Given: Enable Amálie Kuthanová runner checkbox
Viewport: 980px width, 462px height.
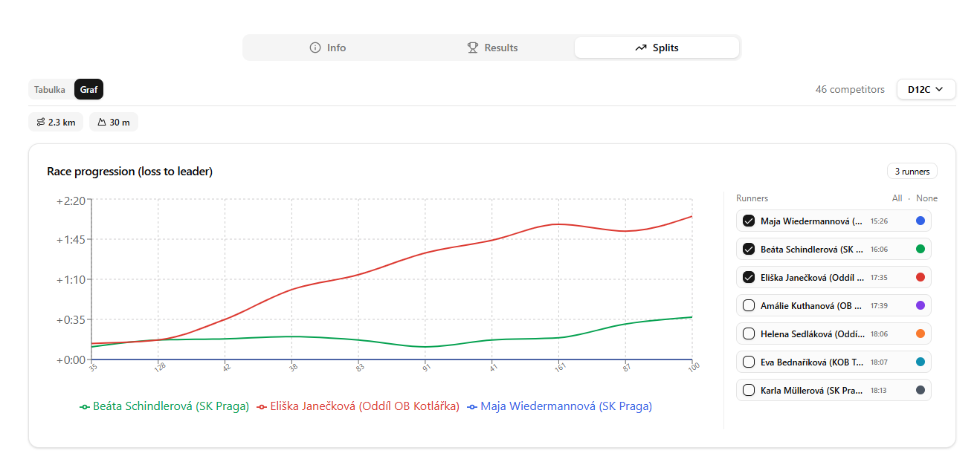Looking at the screenshot, I should (749, 305).
